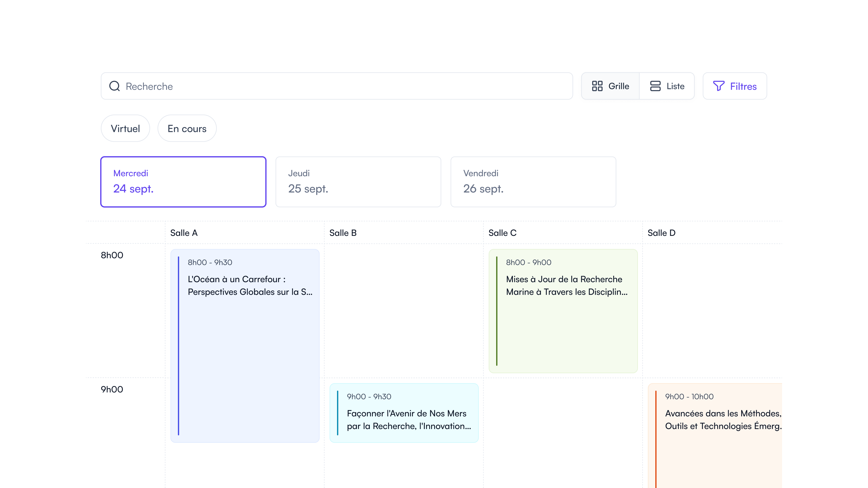Click the Salle B column header
Screen dimensions: 868x488
[343, 233]
